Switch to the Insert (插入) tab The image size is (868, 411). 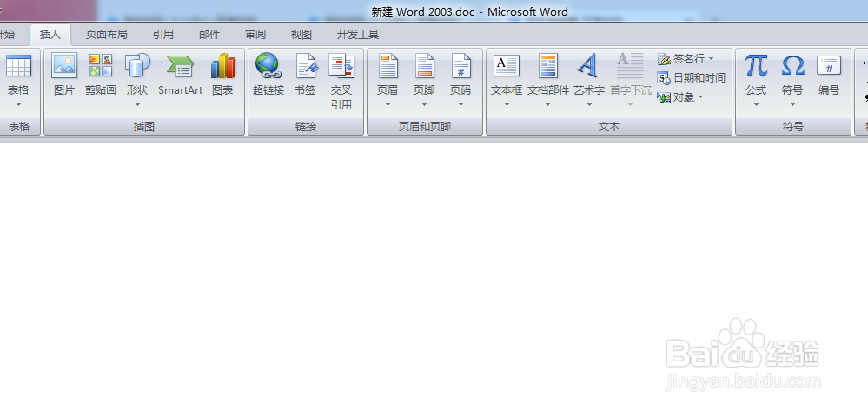click(50, 35)
